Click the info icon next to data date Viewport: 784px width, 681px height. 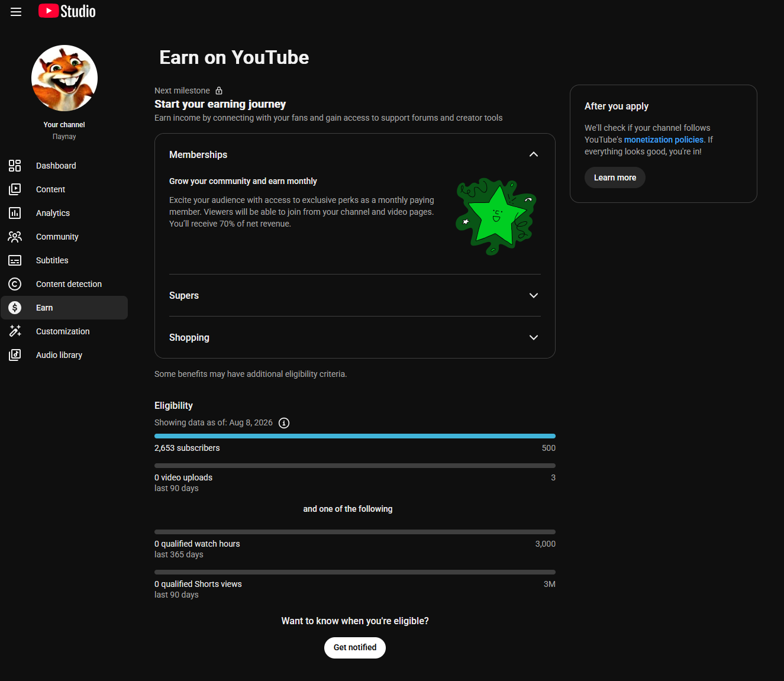coord(284,423)
